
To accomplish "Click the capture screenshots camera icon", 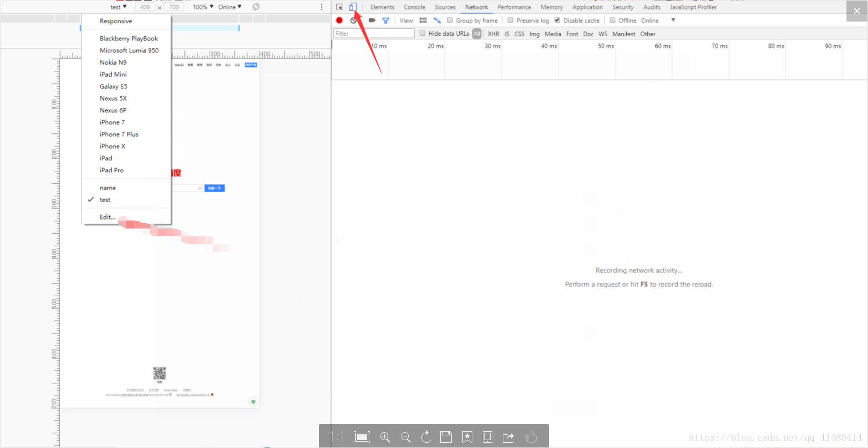I will click(x=372, y=20).
